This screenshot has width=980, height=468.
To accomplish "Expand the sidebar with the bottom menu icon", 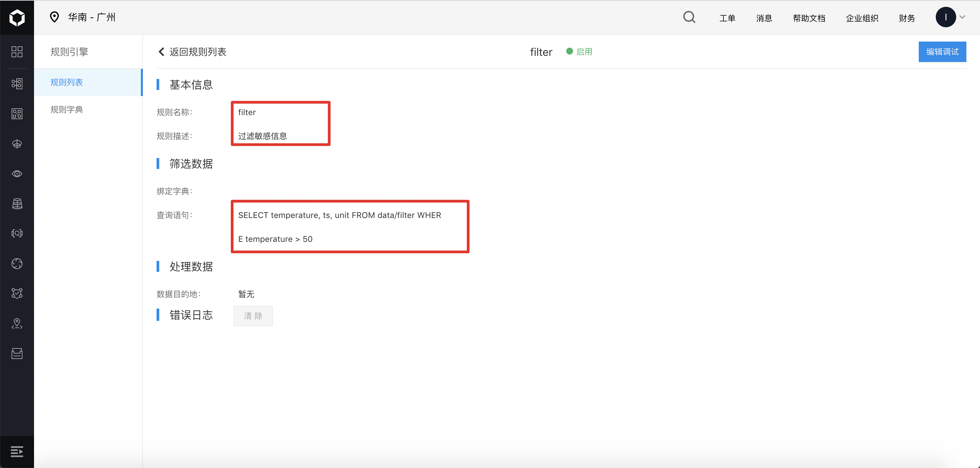I will (17, 452).
